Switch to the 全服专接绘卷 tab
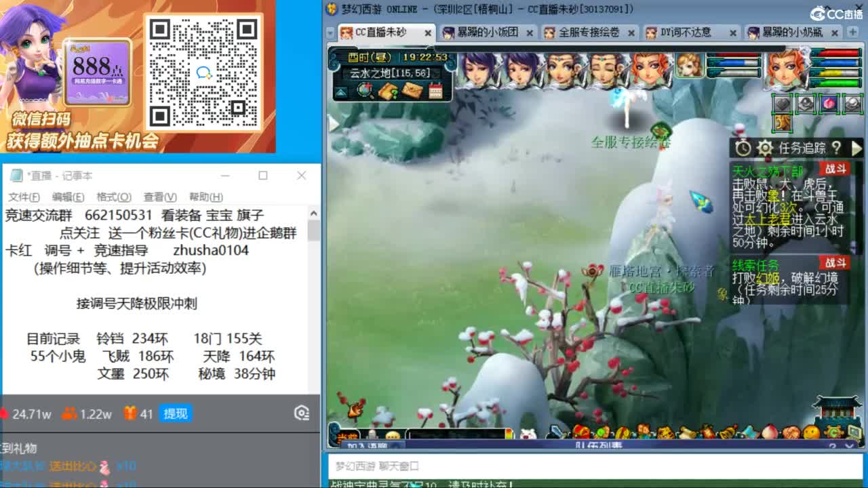This screenshot has width=868, height=488. (589, 32)
